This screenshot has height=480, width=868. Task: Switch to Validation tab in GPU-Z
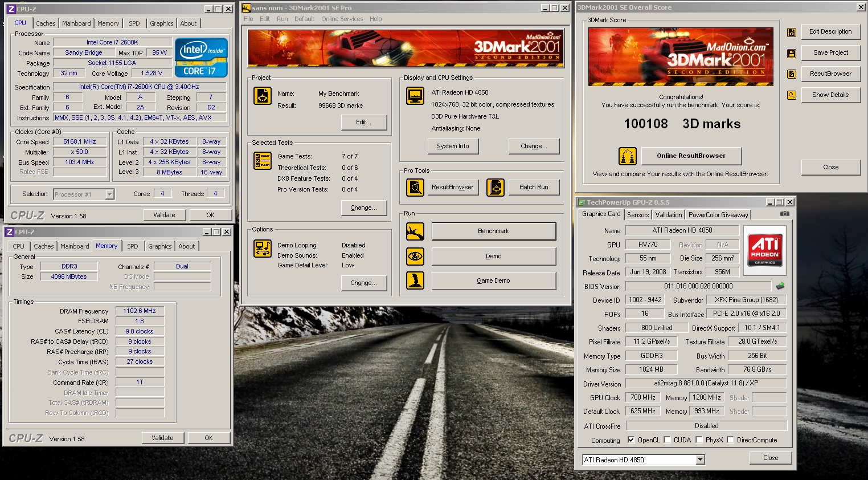(669, 215)
